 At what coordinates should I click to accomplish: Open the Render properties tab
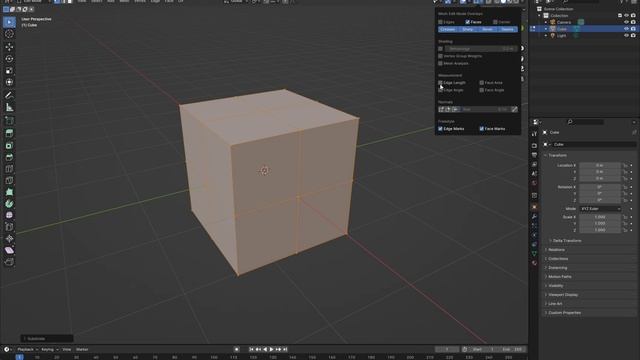pos(534,145)
